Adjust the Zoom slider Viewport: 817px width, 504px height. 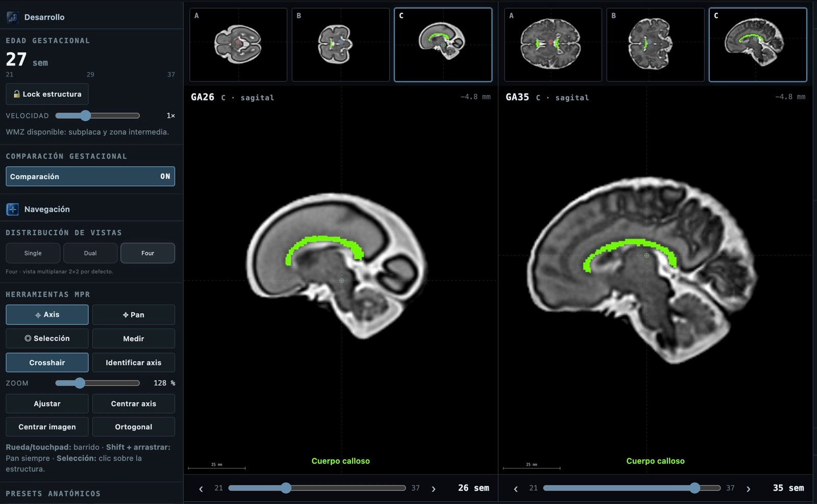[x=98, y=383]
